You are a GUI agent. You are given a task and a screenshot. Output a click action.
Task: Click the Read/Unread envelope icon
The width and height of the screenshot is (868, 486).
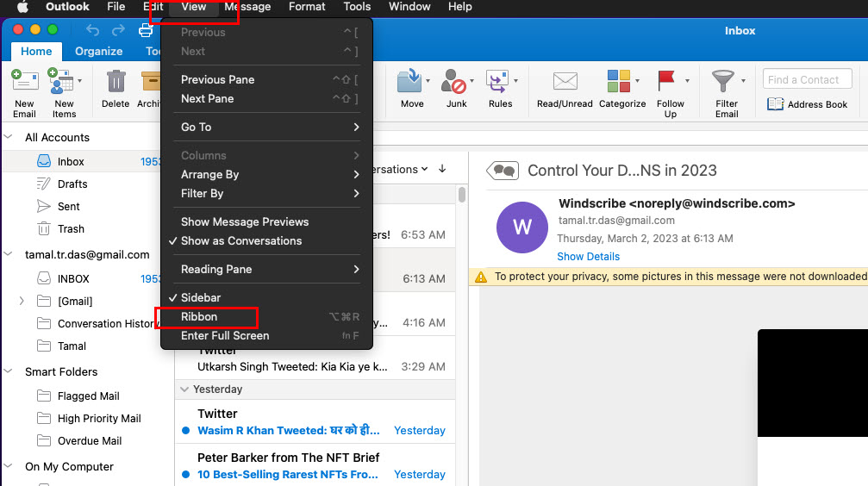(x=565, y=83)
